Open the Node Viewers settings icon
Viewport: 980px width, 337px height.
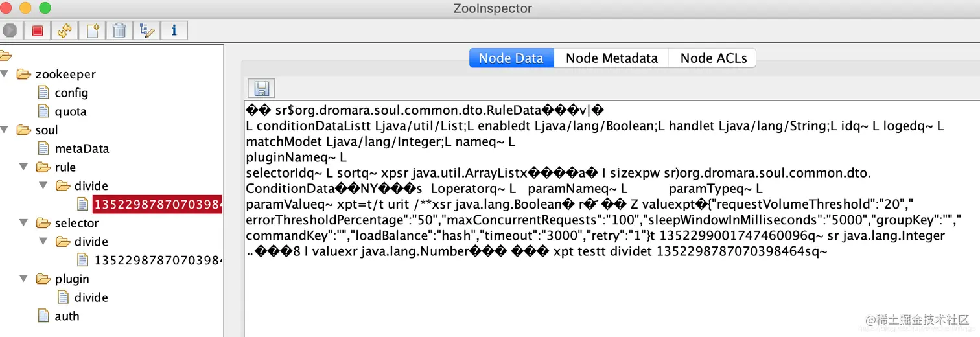point(146,30)
